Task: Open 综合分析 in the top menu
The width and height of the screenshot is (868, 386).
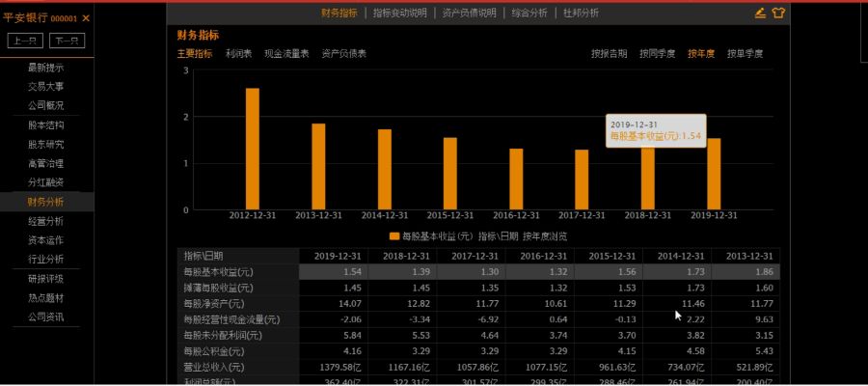Action: pos(529,13)
